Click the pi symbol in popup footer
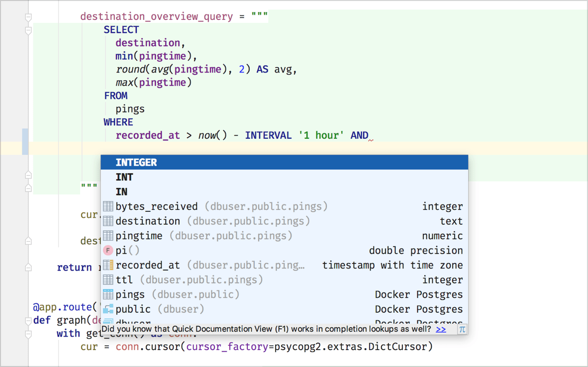The width and height of the screenshot is (588, 367). pyautogui.click(x=462, y=329)
